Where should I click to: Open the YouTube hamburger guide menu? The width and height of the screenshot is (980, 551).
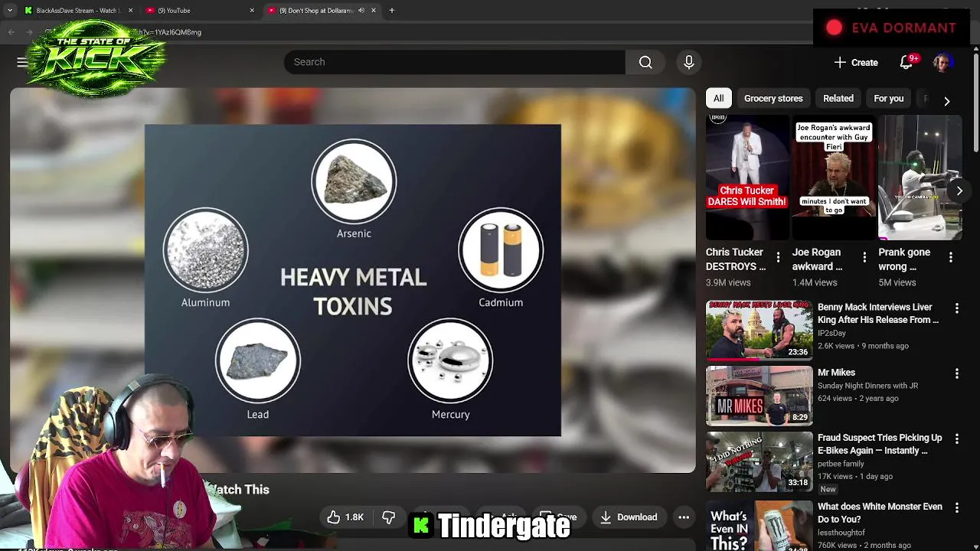point(22,62)
